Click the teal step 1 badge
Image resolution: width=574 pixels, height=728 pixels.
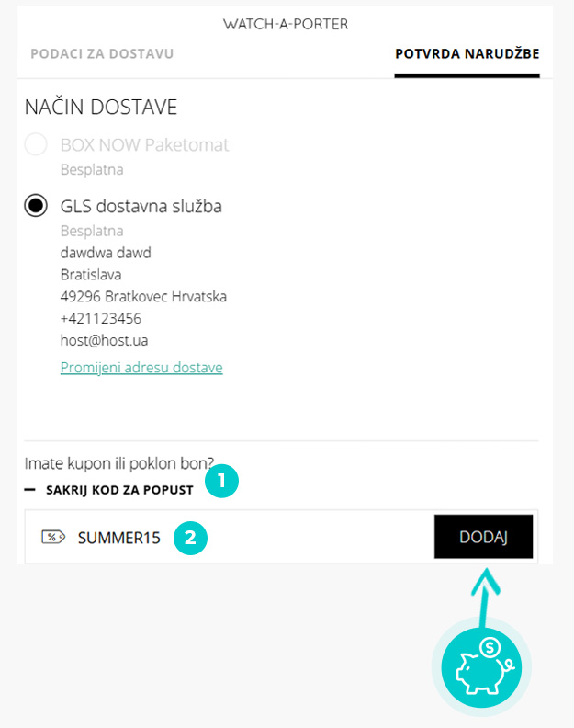click(x=222, y=481)
